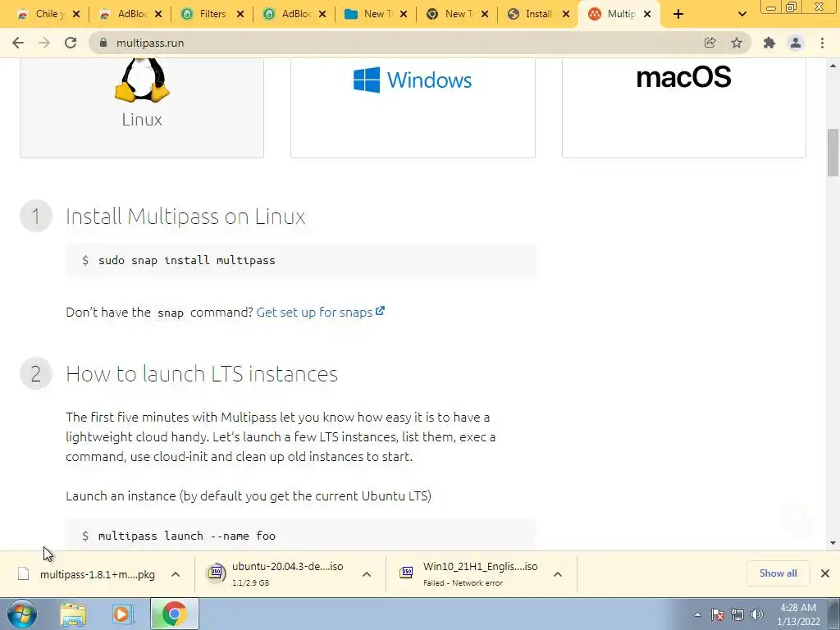This screenshot has height=630, width=840.
Task: Switch to the New Tab with folder icon
Action: coord(368,14)
